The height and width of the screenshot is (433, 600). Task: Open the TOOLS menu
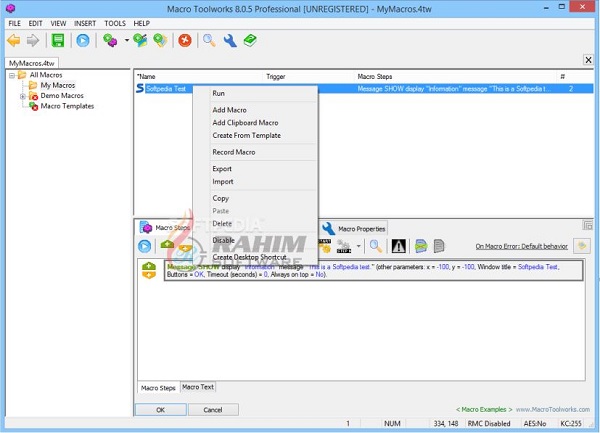[115, 23]
